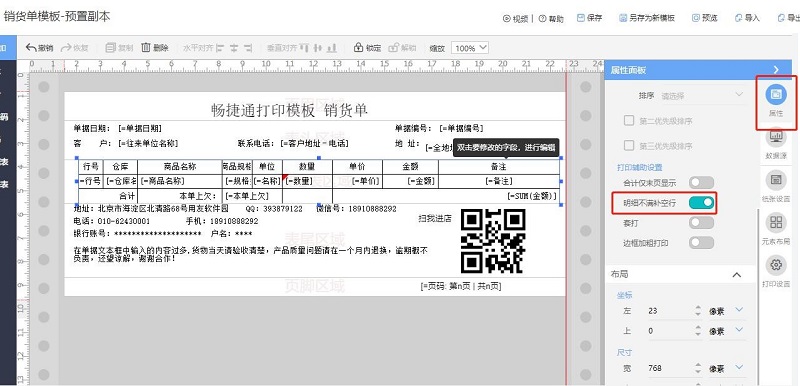Click the 保存 save button at the top
The image size is (800, 386).
point(589,18)
